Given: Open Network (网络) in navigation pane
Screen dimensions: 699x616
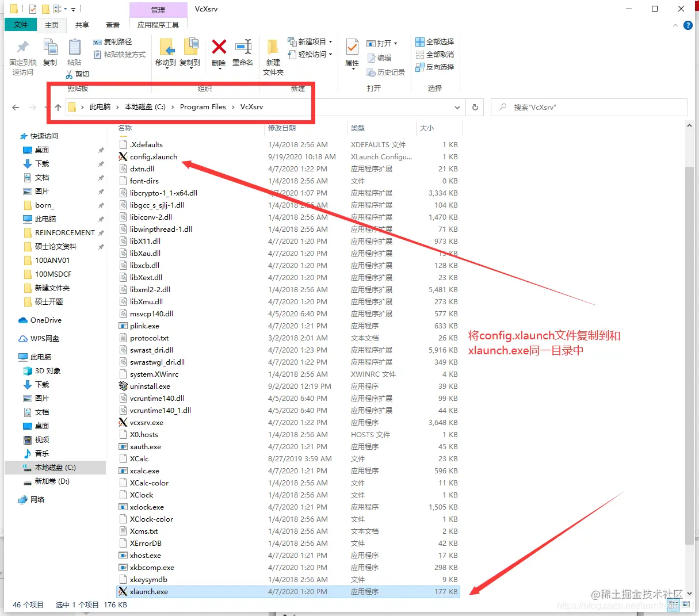Looking at the screenshot, I should (x=37, y=500).
